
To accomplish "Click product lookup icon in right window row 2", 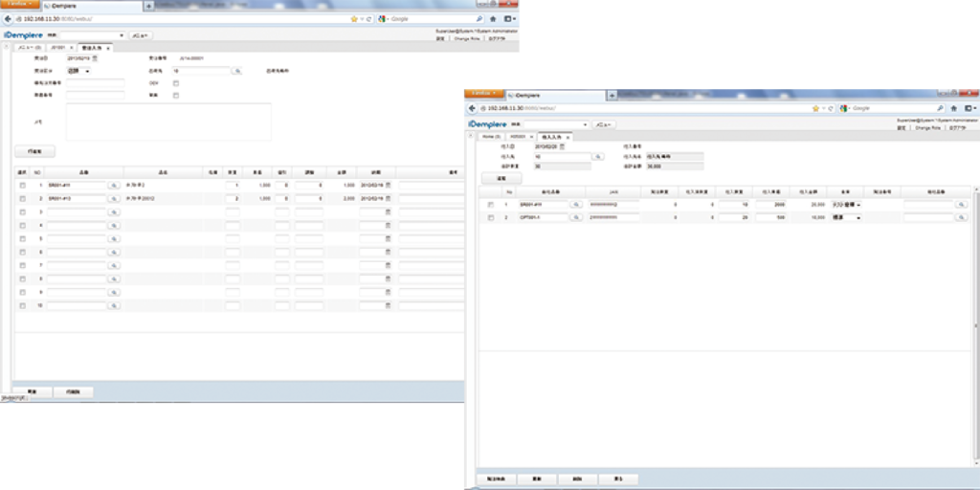I will pyautogui.click(x=576, y=218).
